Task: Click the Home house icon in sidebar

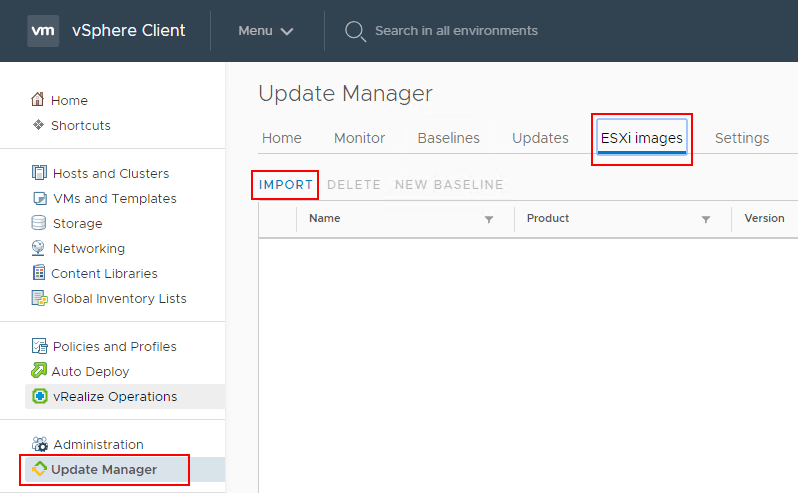Action: point(38,99)
